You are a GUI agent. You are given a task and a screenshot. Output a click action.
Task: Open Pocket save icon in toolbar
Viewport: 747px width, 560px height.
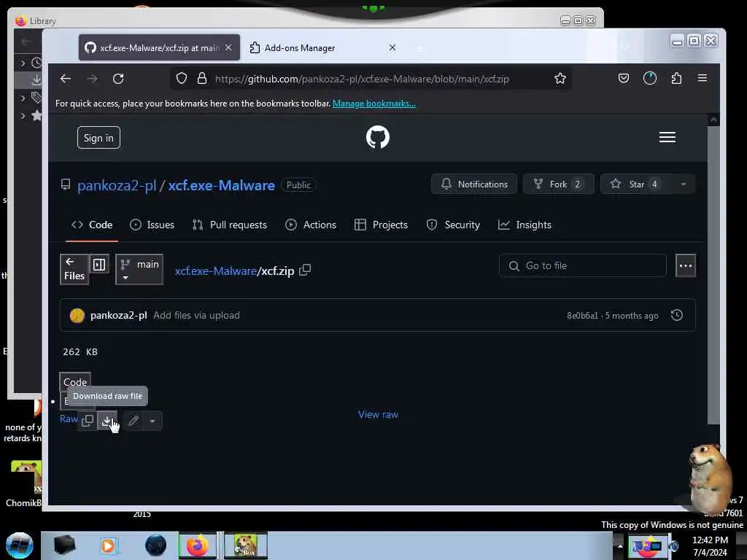(624, 78)
